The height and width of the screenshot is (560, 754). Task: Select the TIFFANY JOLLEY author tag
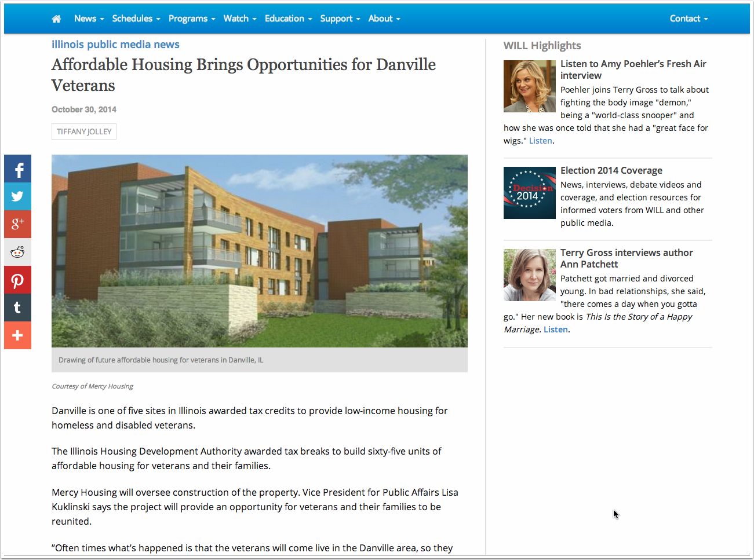(84, 131)
